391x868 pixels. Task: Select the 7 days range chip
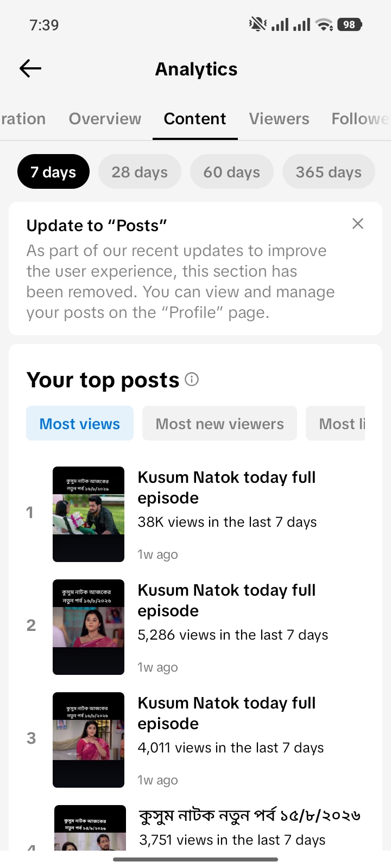[x=53, y=172]
